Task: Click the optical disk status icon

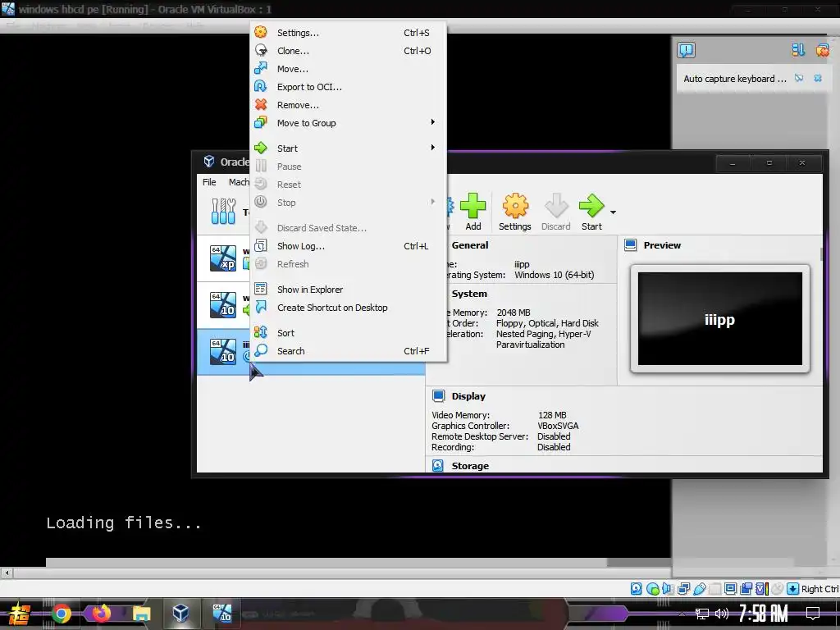Action: pyautogui.click(x=652, y=589)
